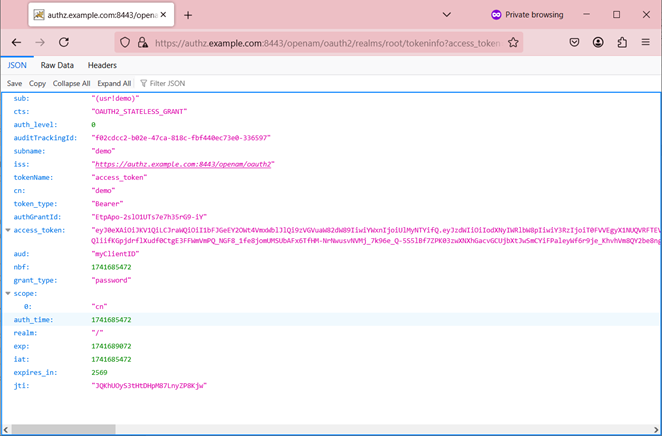Collapse All JSON nodes

click(71, 84)
